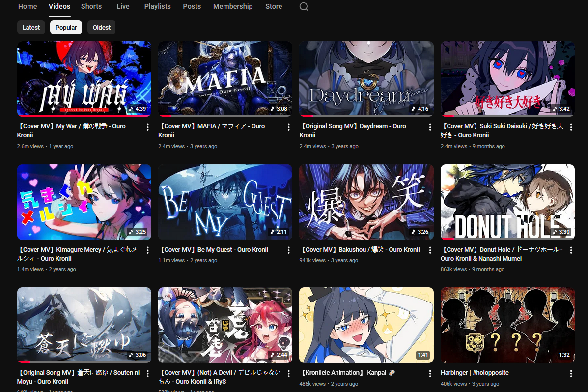Open options menu for Kimagure Mercy video
The height and width of the screenshot is (392, 588).
point(148,250)
